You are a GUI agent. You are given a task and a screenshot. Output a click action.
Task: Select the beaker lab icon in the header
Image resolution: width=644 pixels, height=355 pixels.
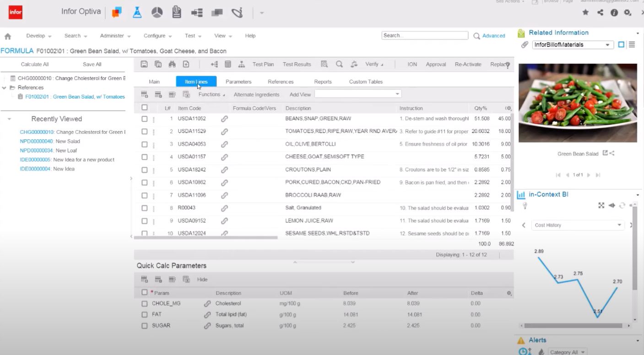pos(137,12)
